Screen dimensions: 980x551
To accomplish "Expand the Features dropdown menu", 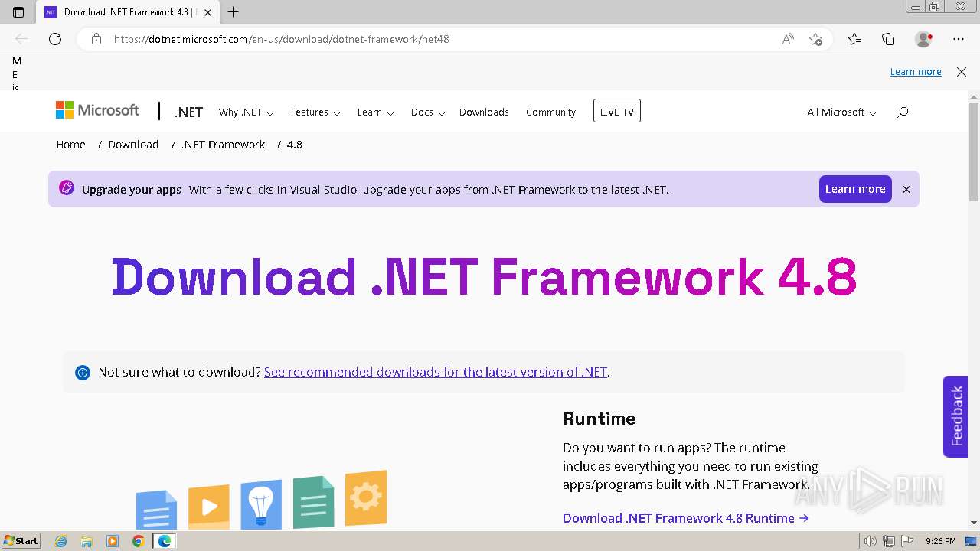I will [315, 112].
